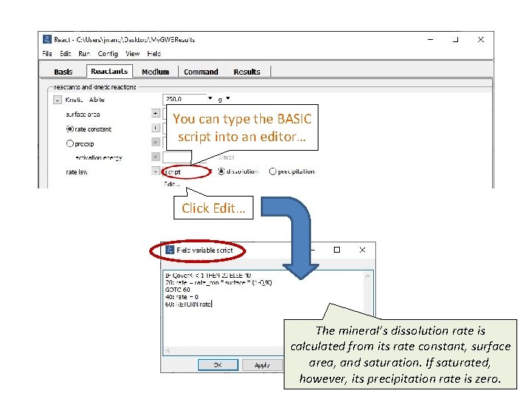Open the Command tab
Screen dimensions: 532x399
coord(201,72)
